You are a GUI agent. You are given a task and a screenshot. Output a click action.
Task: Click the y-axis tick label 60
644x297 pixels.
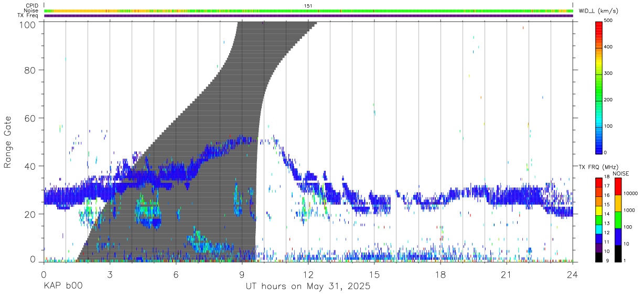pyautogui.click(x=29, y=118)
